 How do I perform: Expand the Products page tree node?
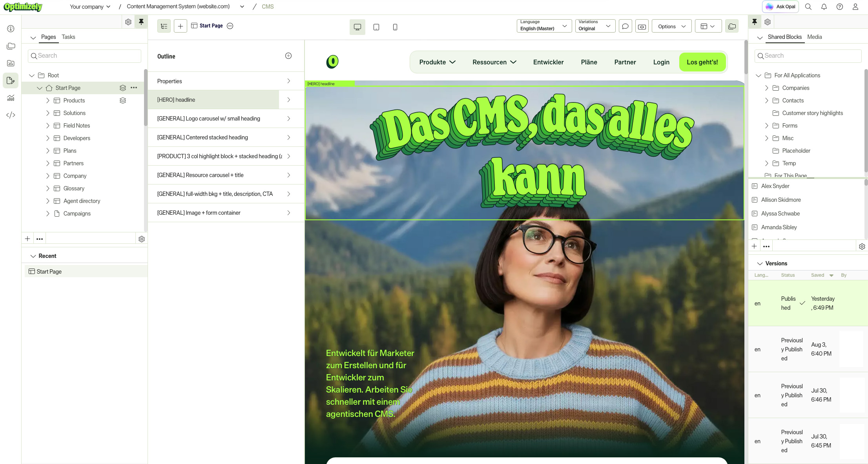[48, 100]
